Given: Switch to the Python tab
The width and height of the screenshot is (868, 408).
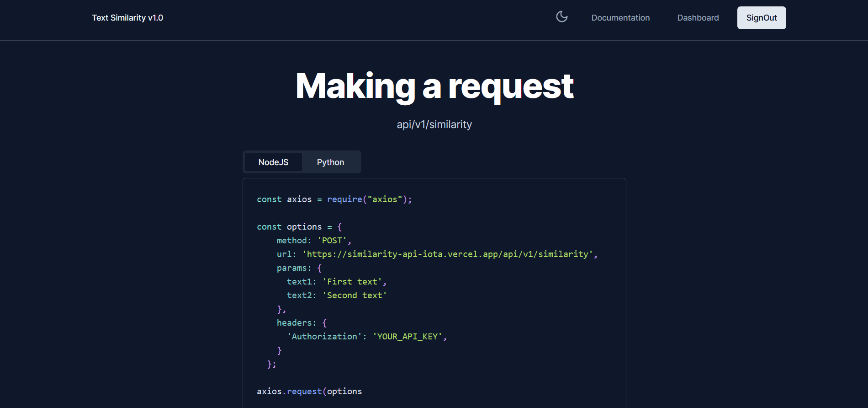Looking at the screenshot, I should pyautogui.click(x=330, y=162).
